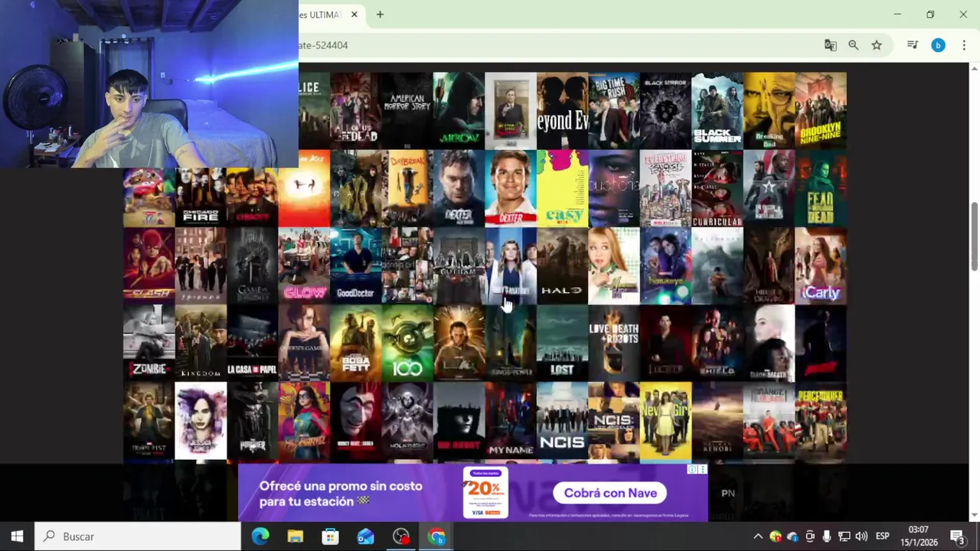980x551 pixels.
Task: Click the Google Translate icon in the address bar
Action: (x=830, y=45)
